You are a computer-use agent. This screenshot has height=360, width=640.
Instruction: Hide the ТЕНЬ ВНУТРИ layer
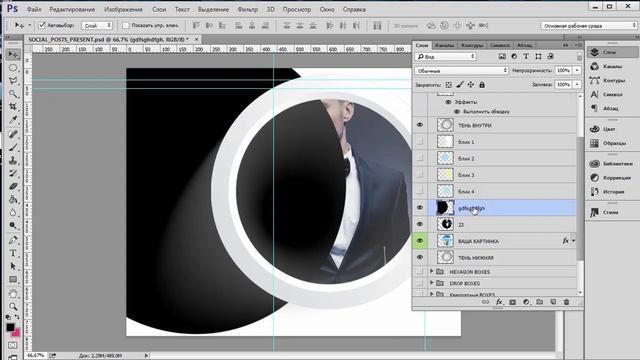click(420, 125)
